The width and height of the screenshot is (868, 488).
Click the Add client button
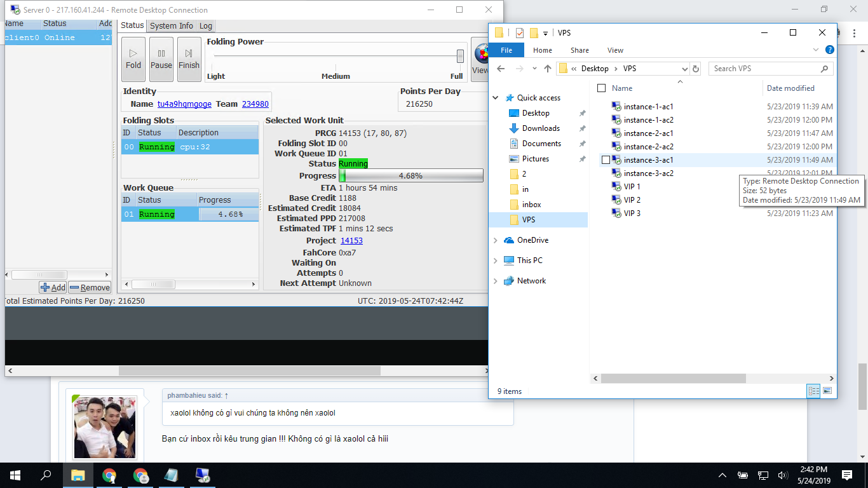[53, 287]
